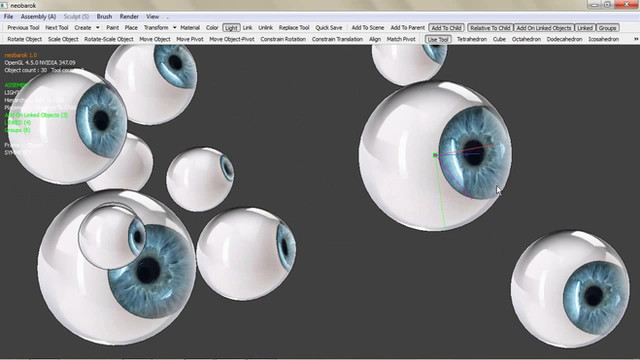Create a Cube primitive

[x=499, y=39]
